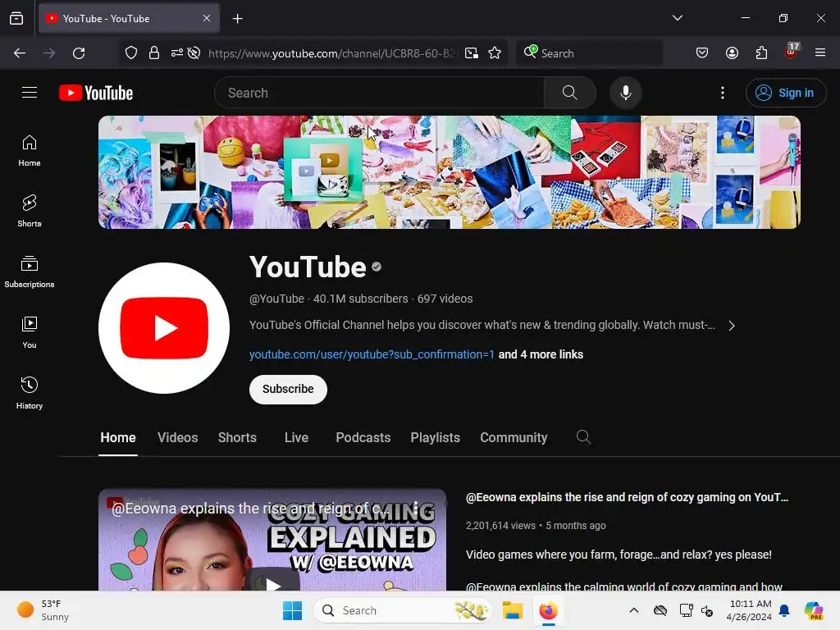Click the permissions icon in address bar
The image size is (840, 630).
point(177,53)
